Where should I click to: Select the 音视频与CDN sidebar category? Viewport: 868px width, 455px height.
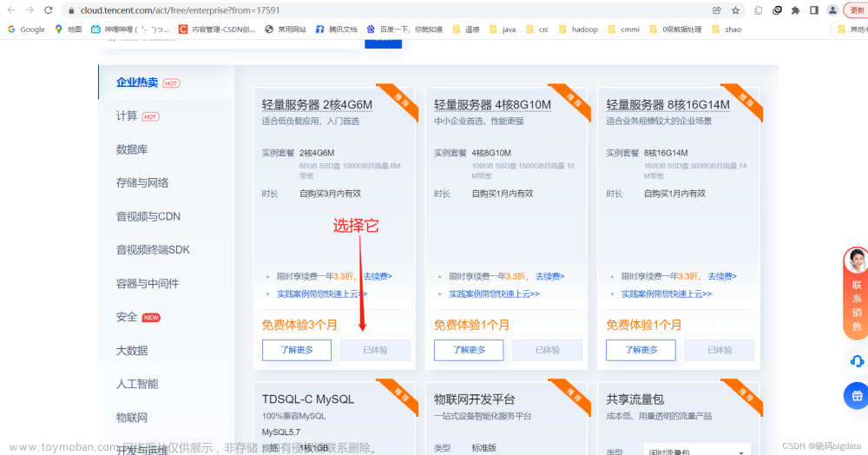coord(166,216)
